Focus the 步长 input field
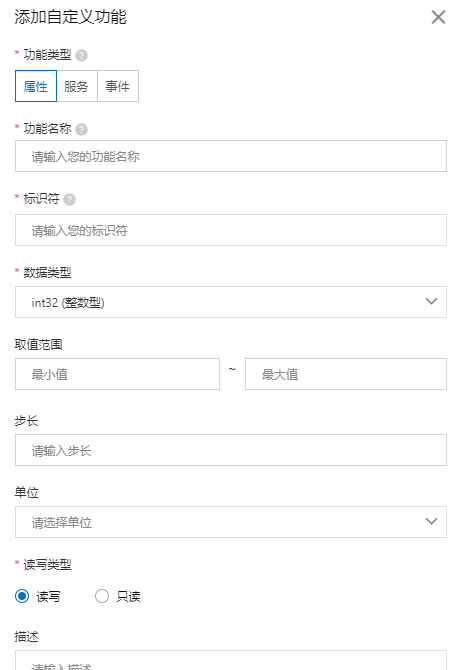The image size is (459, 670). (231, 450)
